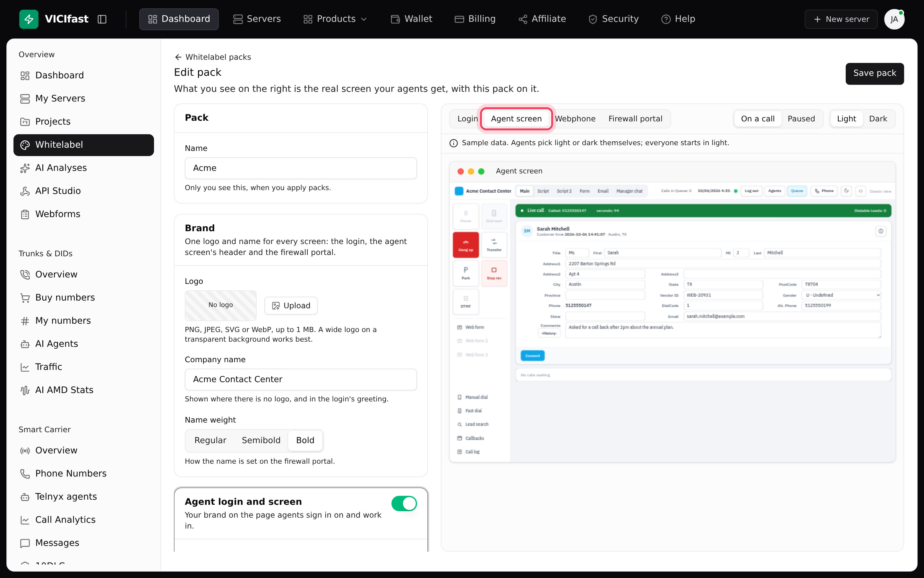This screenshot has height=578, width=924.
Task: Click the Commit button in the agent preview
Action: click(533, 356)
